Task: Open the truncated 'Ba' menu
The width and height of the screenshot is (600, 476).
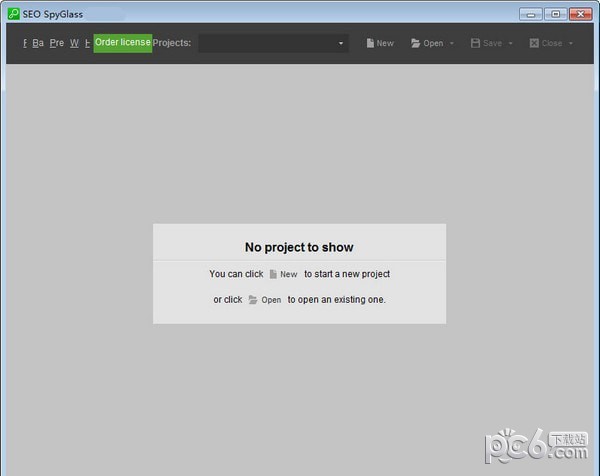Action: click(38, 43)
